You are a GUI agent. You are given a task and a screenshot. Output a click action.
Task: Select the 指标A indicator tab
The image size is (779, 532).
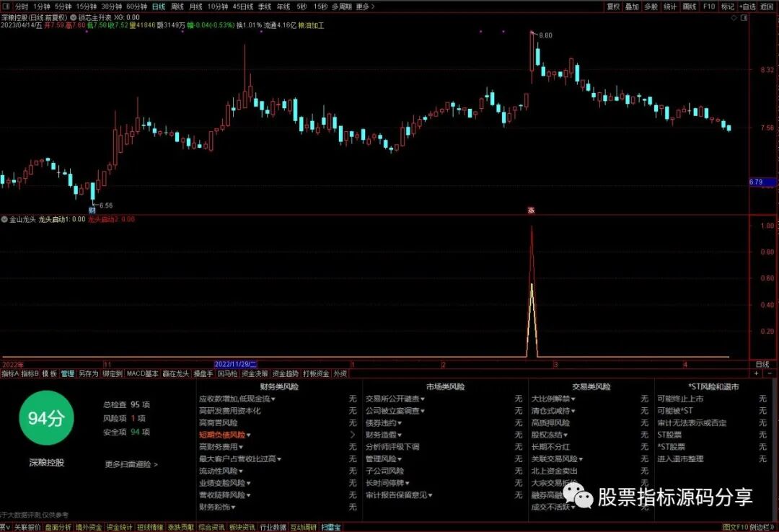coord(10,373)
